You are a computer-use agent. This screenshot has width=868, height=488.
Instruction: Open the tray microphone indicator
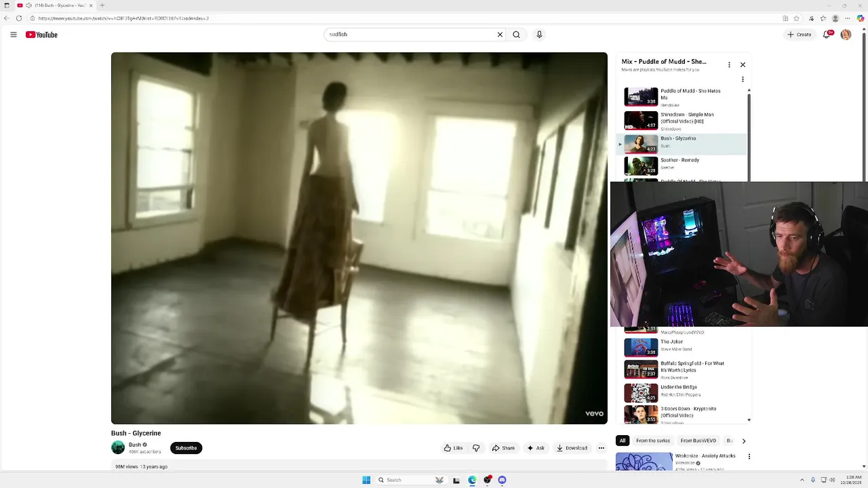click(813, 480)
